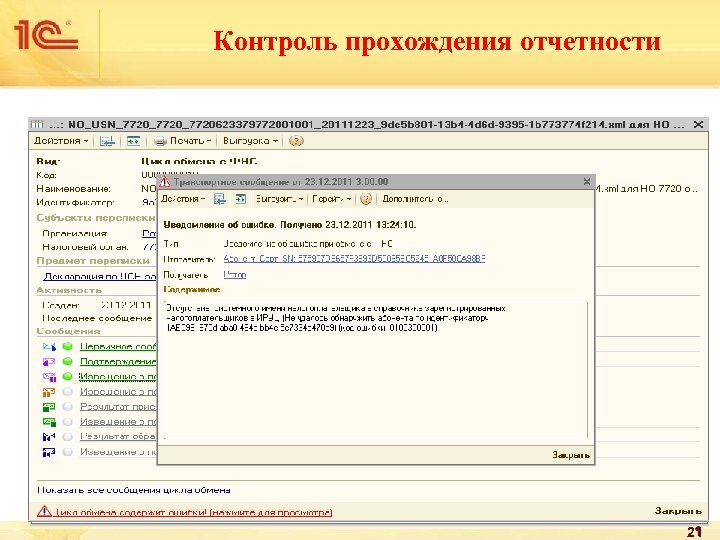Screen dimensions: 720x540
Task: Open Перейти dropdown in the dialog toolbar
Action: click(x=331, y=199)
